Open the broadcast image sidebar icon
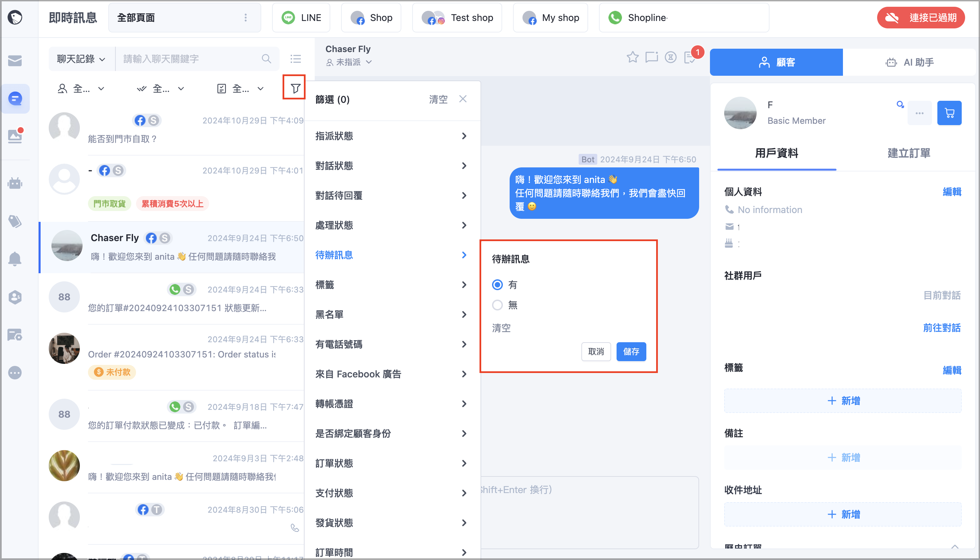The width and height of the screenshot is (980, 560). point(15,136)
